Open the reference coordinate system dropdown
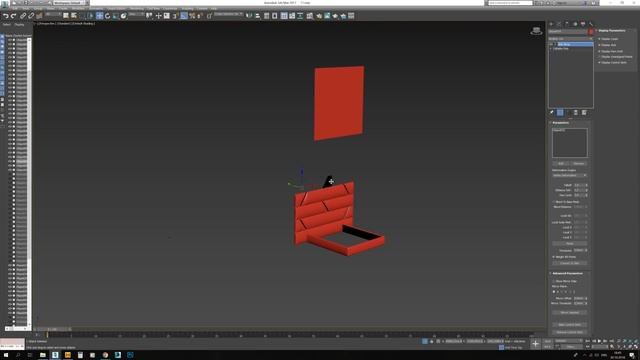640x360 pixels. (137, 14)
